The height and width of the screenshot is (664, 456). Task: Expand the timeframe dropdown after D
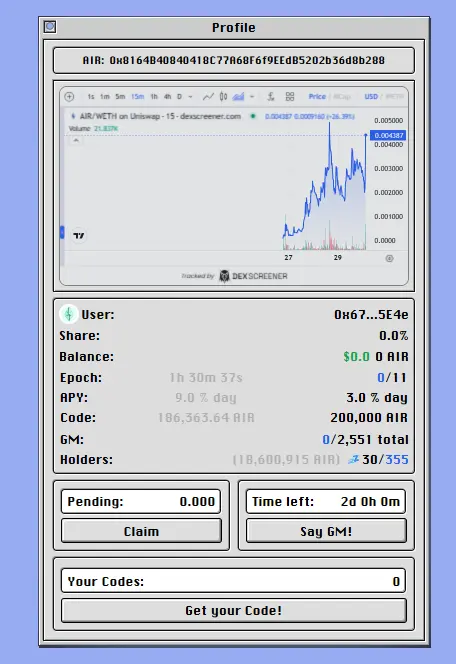click(x=191, y=97)
